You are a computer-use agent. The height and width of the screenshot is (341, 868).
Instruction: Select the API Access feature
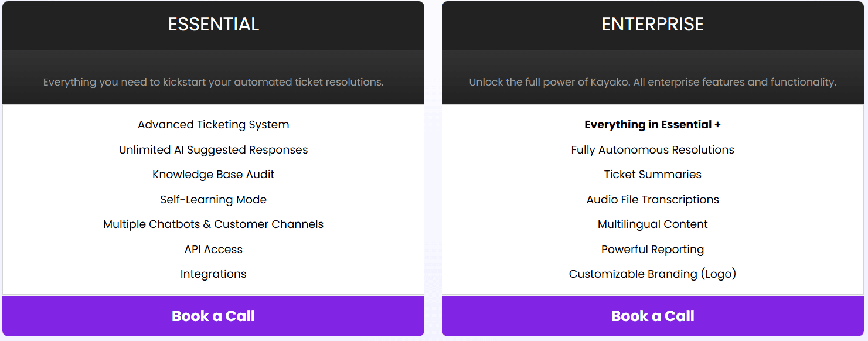tap(213, 250)
